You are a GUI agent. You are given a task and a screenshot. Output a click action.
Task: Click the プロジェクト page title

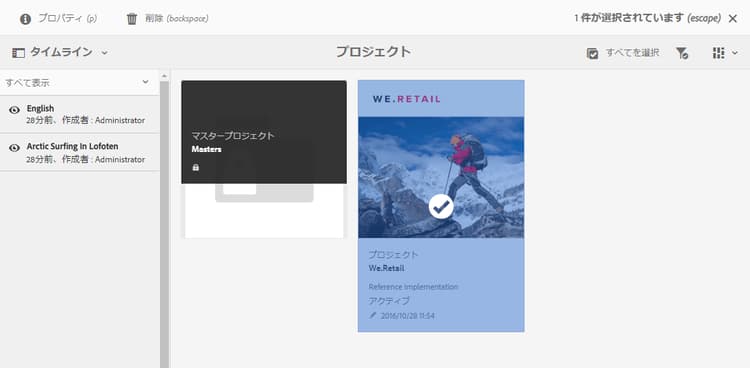[373, 52]
